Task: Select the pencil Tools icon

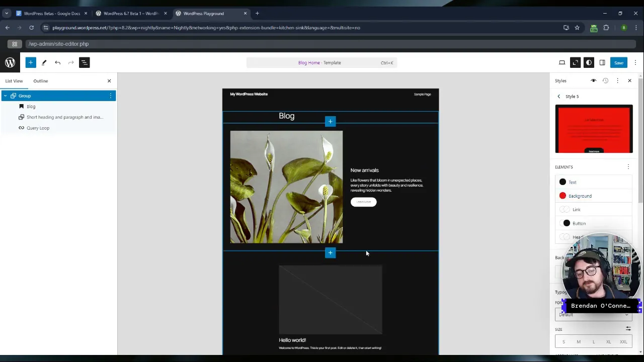Action: point(44,62)
